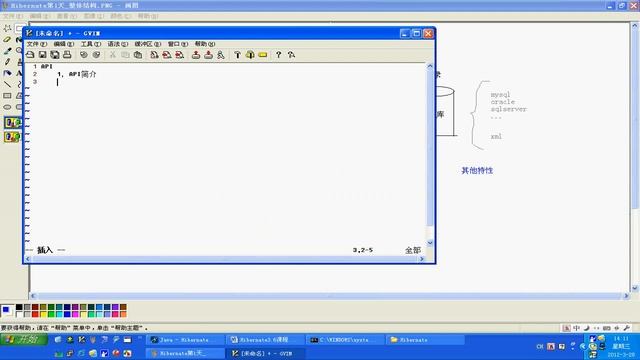Viewport: 640px width, 360px height.
Task: Click the Redo icon in GVIM toolbar
Action: click(96, 55)
